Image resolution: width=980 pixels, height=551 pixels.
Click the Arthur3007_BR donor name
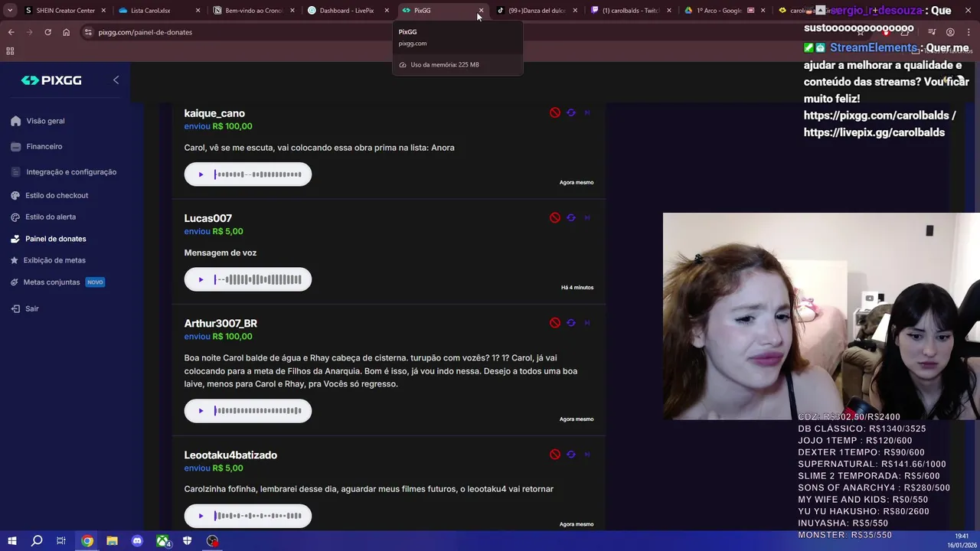pyautogui.click(x=220, y=324)
